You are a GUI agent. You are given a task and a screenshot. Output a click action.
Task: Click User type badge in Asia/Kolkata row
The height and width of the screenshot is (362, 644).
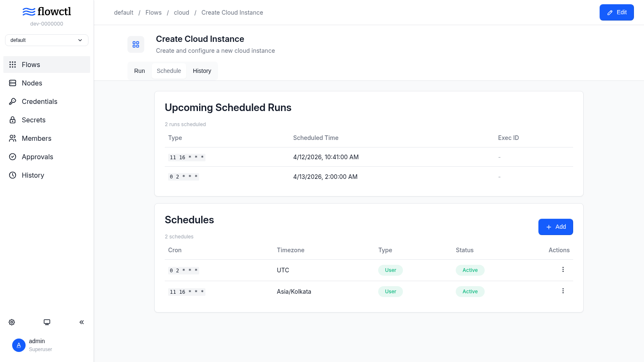click(x=390, y=292)
